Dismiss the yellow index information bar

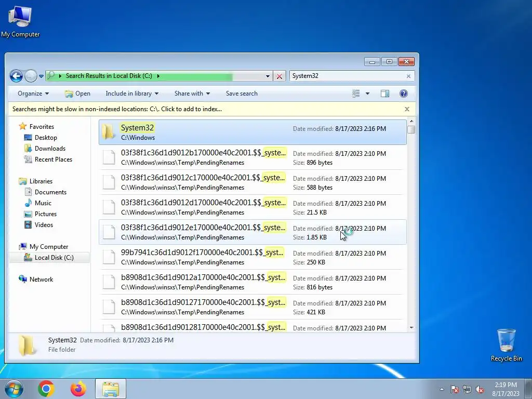click(x=407, y=109)
